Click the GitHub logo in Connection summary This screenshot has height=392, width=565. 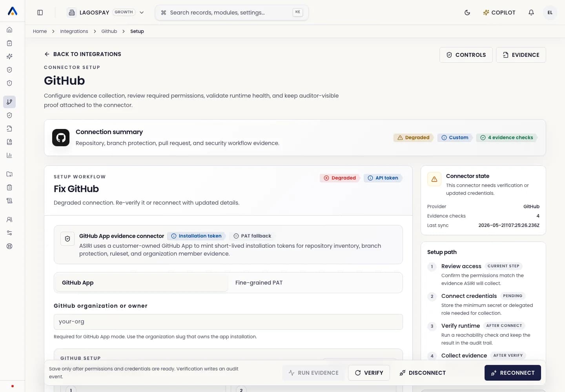point(61,138)
